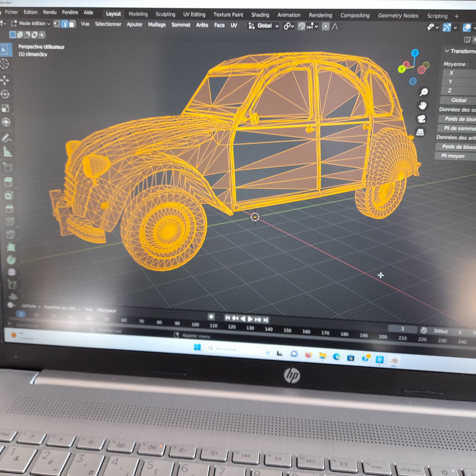Switch perspective/orthographic with grid icon
This screenshot has width=476, height=476.
click(x=420, y=132)
